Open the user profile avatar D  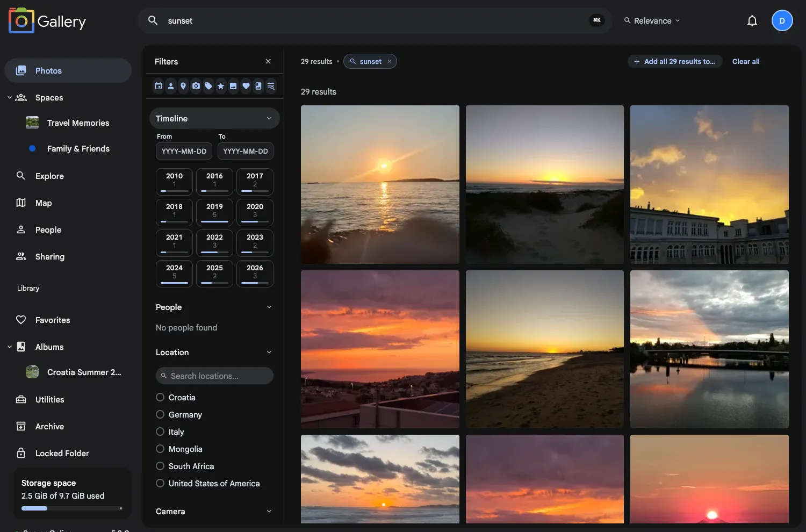[782, 20]
